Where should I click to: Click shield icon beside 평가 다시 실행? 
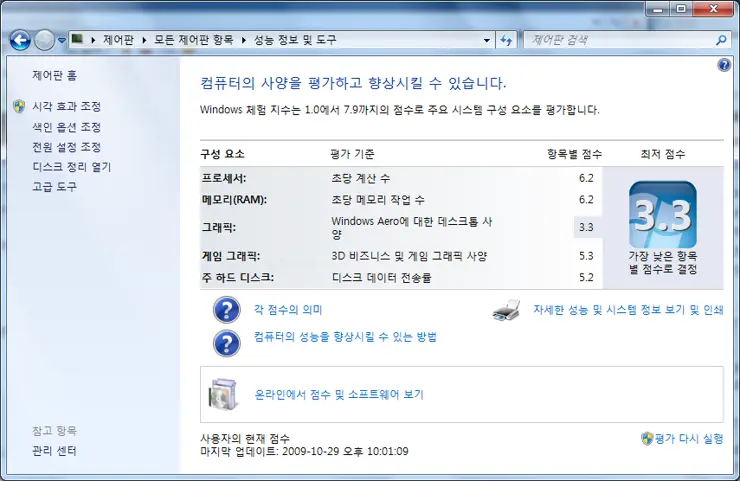click(647, 439)
